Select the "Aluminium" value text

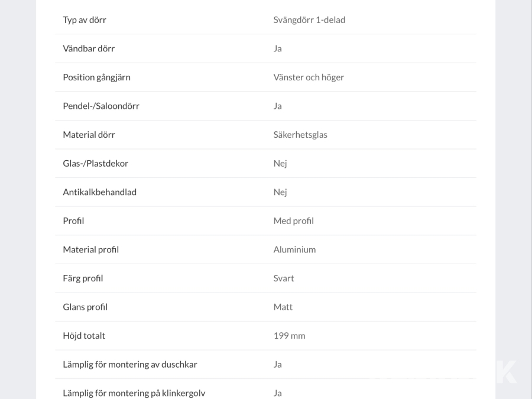pyautogui.click(x=294, y=249)
